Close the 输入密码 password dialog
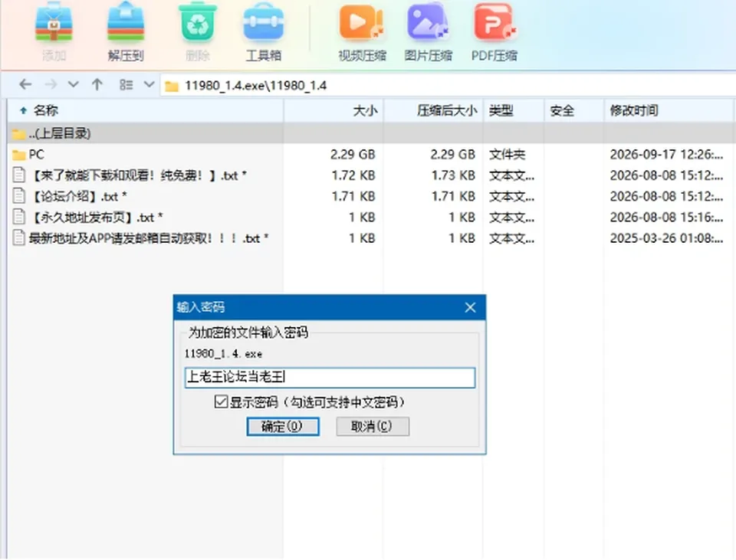The width and height of the screenshot is (736, 560). pos(470,307)
